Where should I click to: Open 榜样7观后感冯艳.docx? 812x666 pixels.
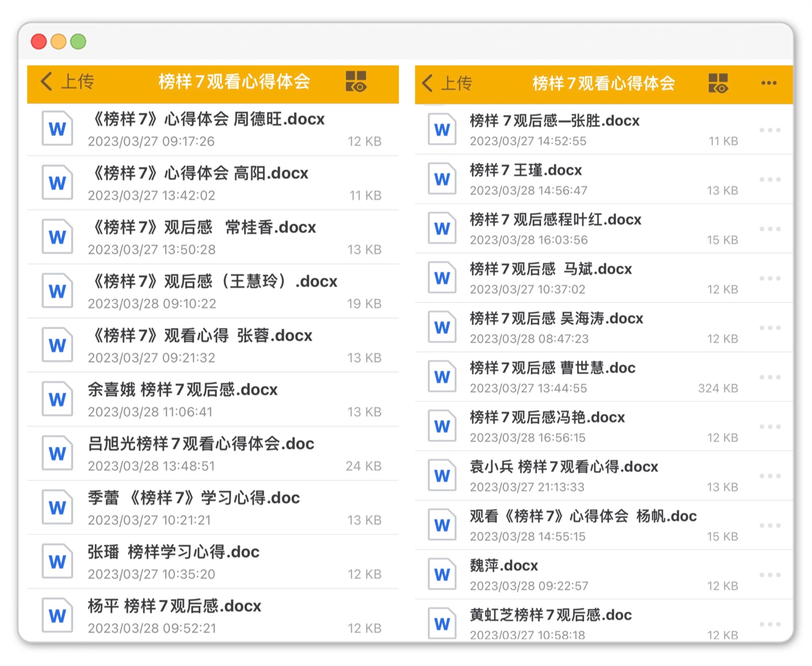tap(548, 417)
